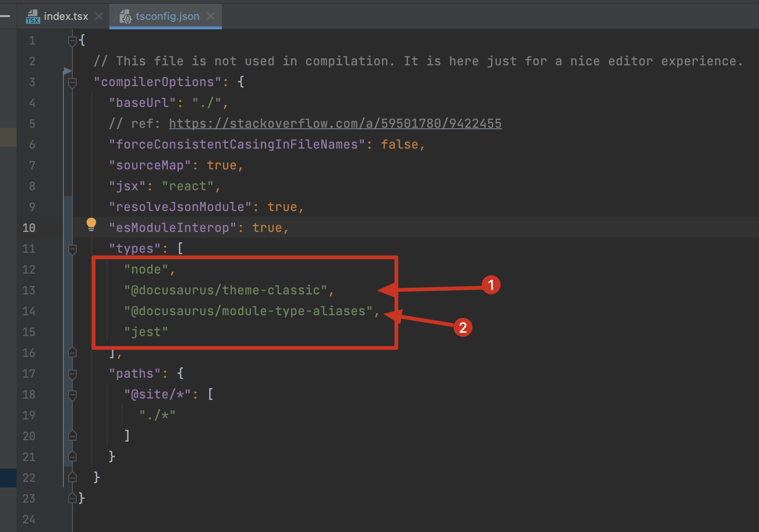Fold the types array on line 11

coord(72,249)
